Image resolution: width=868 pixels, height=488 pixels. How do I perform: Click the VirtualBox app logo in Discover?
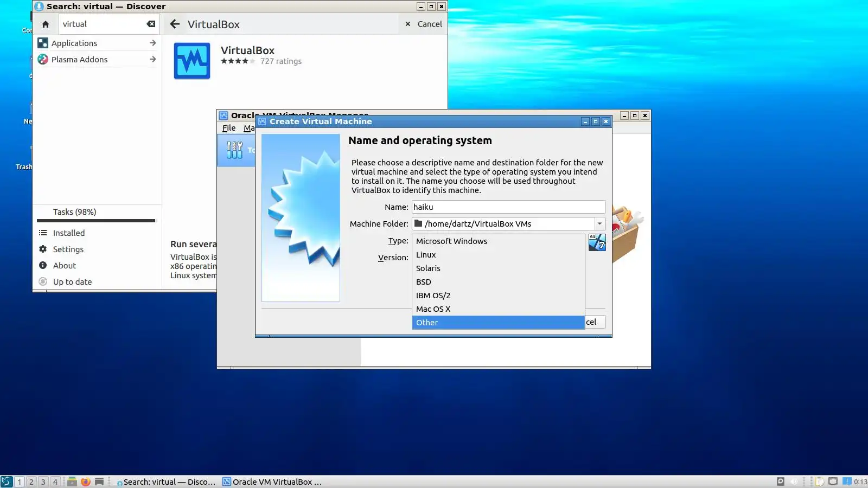192,61
